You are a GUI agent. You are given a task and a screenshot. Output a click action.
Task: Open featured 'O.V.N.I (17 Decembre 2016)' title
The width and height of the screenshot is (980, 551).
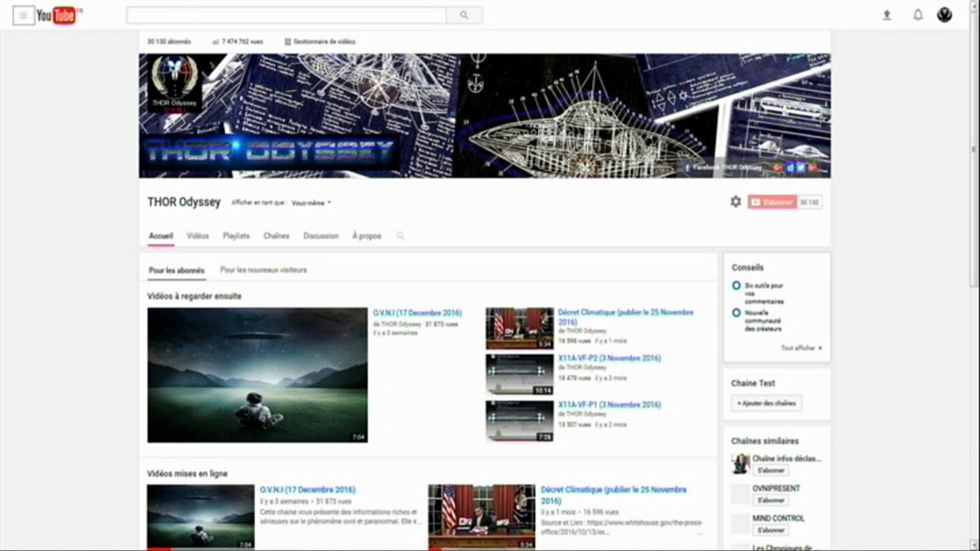[x=417, y=313]
